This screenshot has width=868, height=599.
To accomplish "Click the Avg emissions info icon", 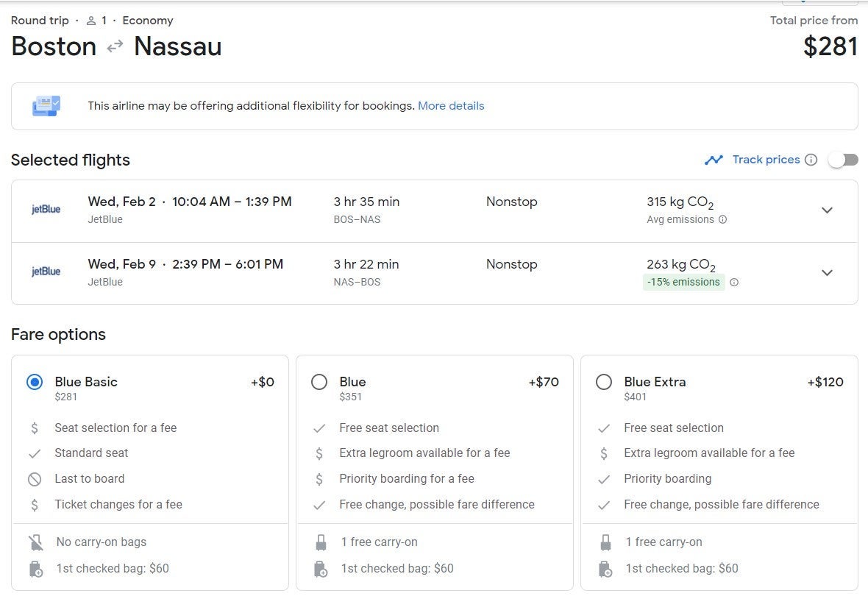I will pos(722,219).
